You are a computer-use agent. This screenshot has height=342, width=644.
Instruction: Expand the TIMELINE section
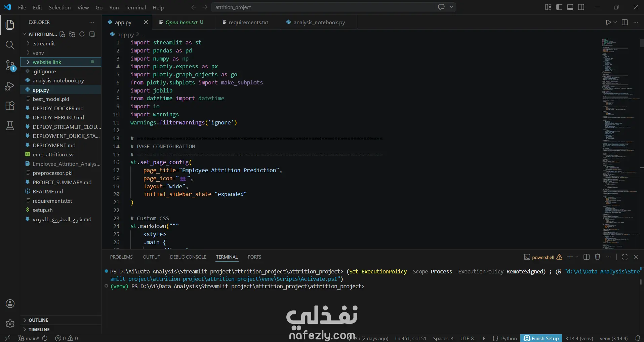(61, 330)
